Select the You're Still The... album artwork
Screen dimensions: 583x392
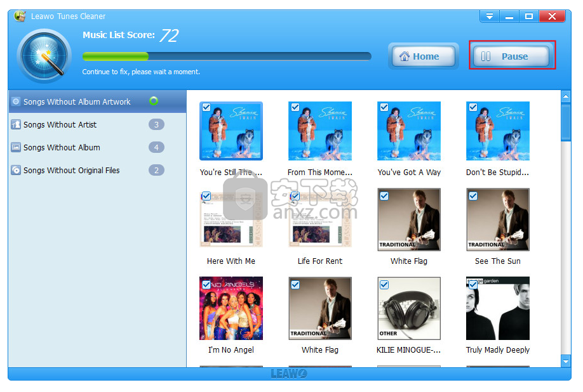pyautogui.click(x=231, y=131)
